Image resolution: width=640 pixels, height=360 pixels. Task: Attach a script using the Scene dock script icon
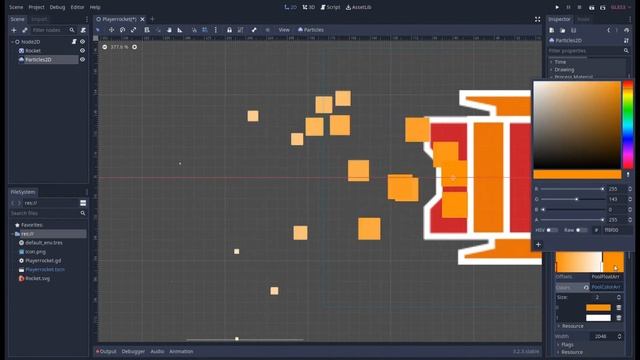point(83,30)
